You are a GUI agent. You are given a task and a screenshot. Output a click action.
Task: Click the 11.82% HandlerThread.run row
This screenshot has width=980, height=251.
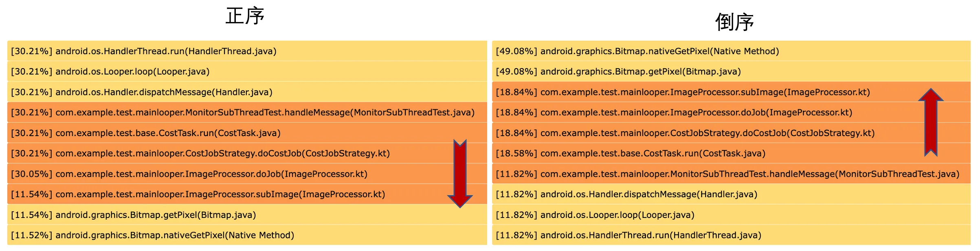pyautogui.click(x=731, y=235)
